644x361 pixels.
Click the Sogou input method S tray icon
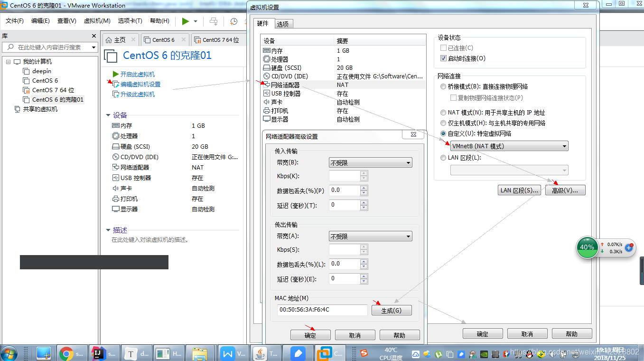pos(364,353)
